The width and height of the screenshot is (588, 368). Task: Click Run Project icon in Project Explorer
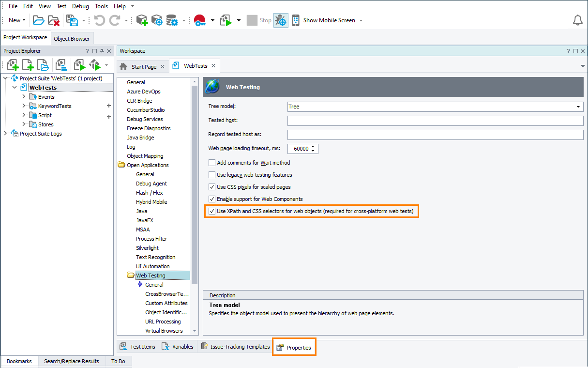click(79, 65)
